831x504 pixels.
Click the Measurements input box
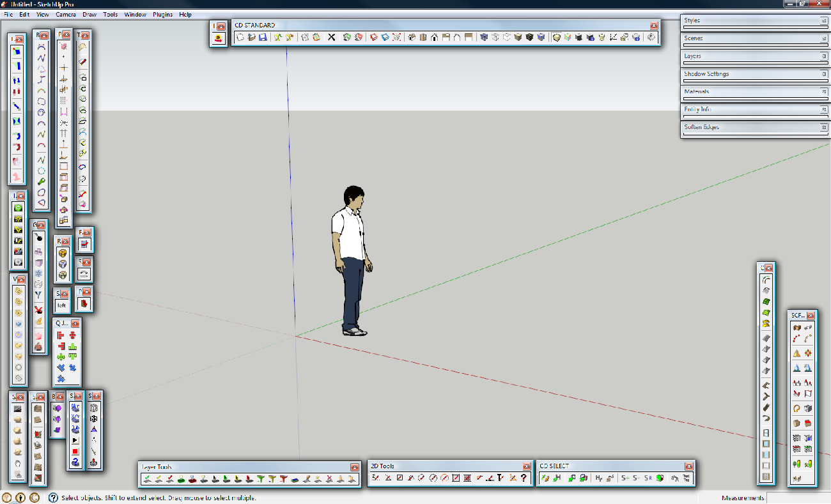(798, 498)
